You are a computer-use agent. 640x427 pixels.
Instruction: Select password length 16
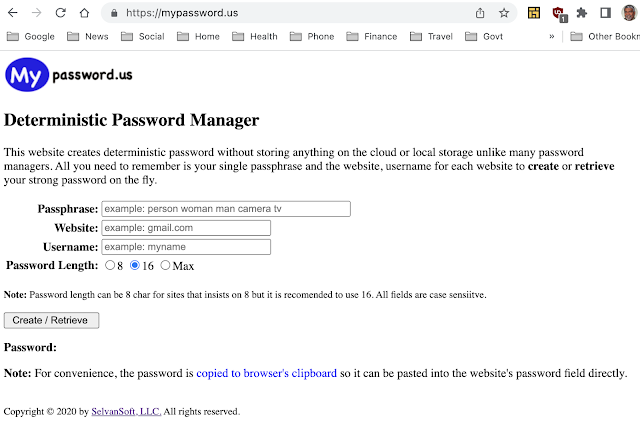pos(135,265)
